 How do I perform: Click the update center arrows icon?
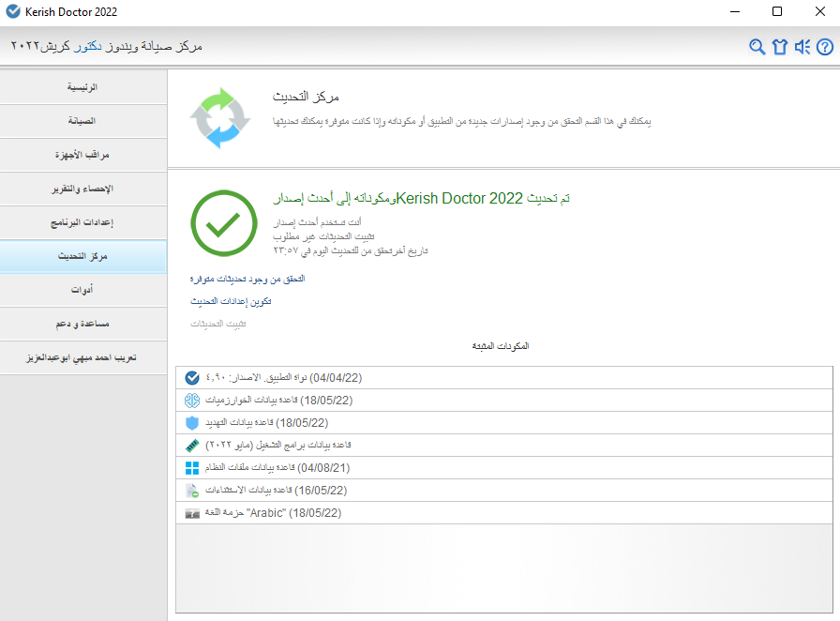(x=220, y=118)
